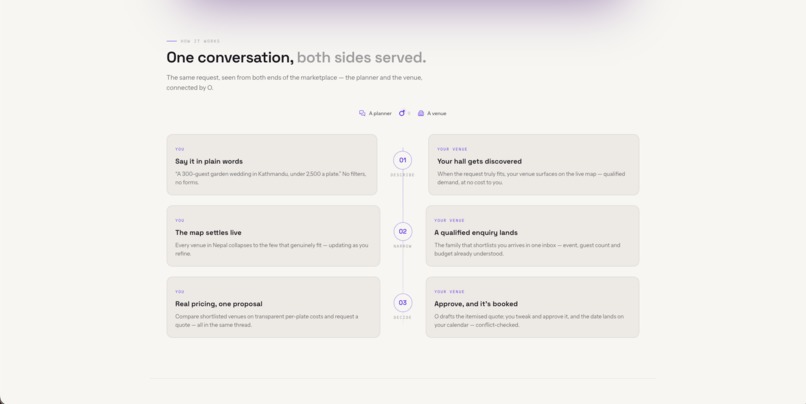Click step 01 Describe circle marker
This screenshot has height=404, width=806.
point(402,160)
